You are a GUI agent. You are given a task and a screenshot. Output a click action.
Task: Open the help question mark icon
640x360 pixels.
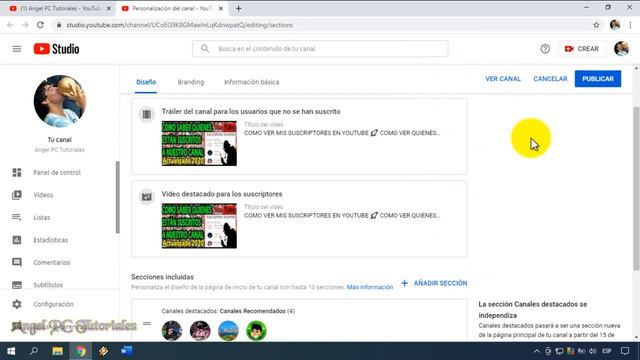point(545,49)
